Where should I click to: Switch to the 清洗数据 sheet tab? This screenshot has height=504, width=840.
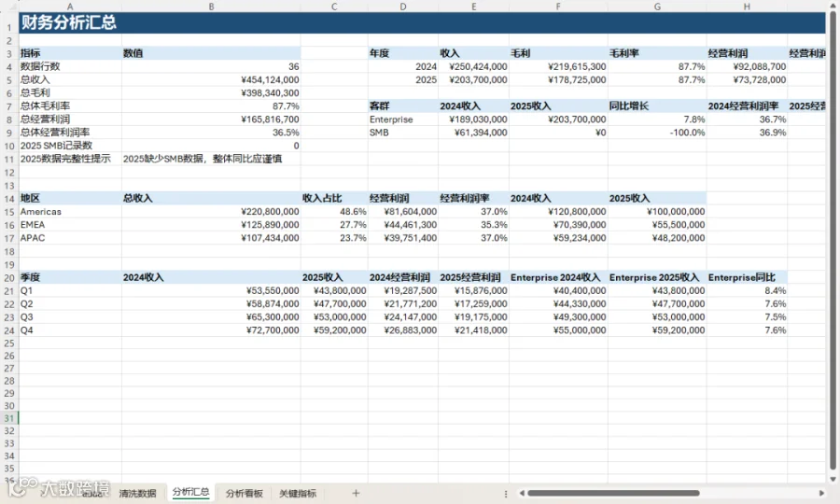click(138, 494)
